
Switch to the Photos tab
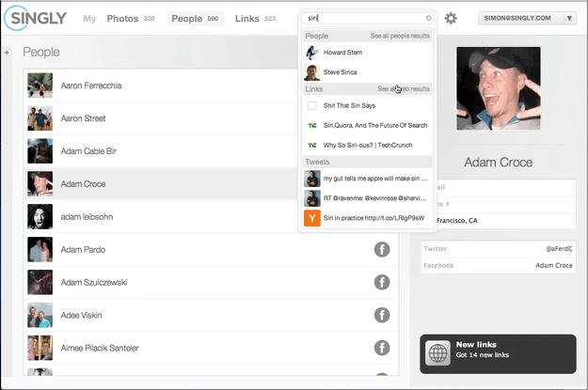point(131,19)
